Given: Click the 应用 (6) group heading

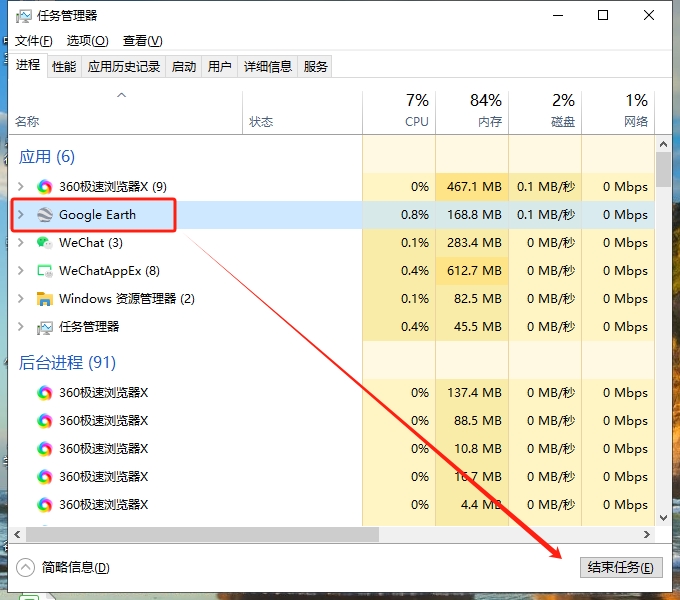Looking at the screenshot, I should coord(46,157).
